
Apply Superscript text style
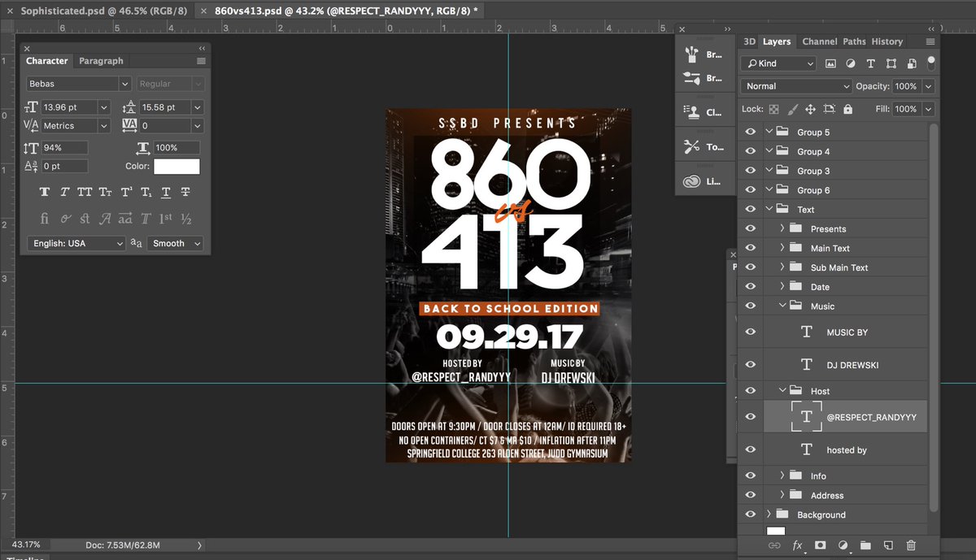(x=126, y=193)
